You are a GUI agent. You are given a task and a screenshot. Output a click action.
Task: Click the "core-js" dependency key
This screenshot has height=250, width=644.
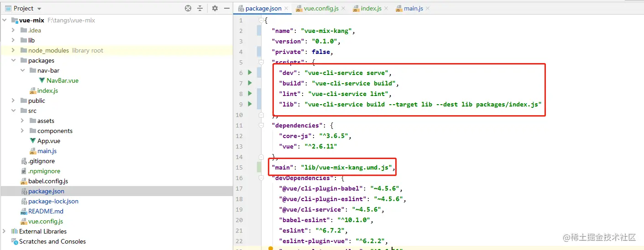pyautogui.click(x=295, y=136)
